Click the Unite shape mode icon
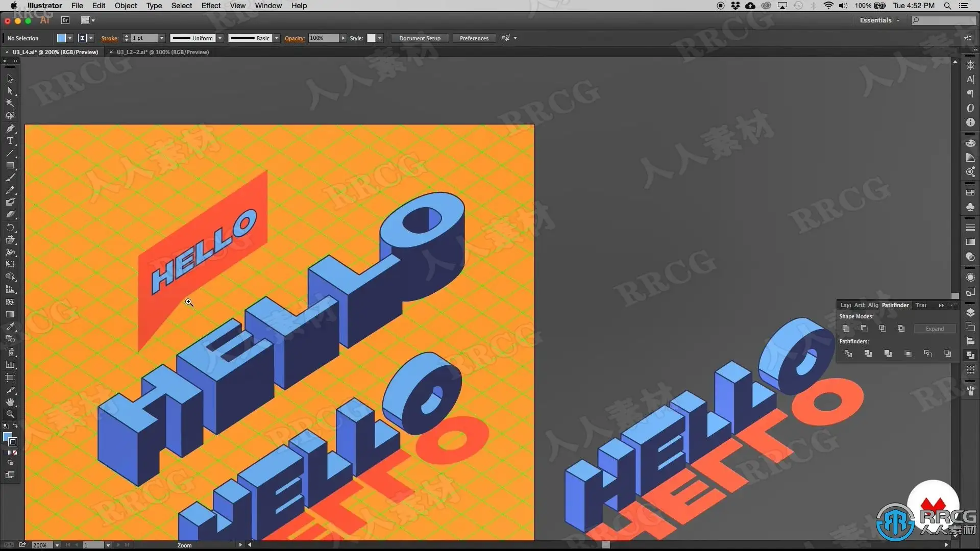Viewport: 980px width, 551px height. [846, 329]
